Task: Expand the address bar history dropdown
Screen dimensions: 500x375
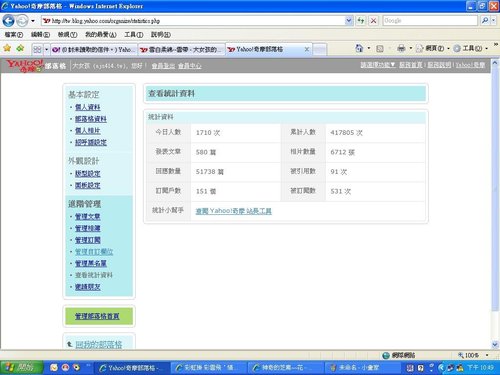Action: pyautogui.click(x=348, y=21)
